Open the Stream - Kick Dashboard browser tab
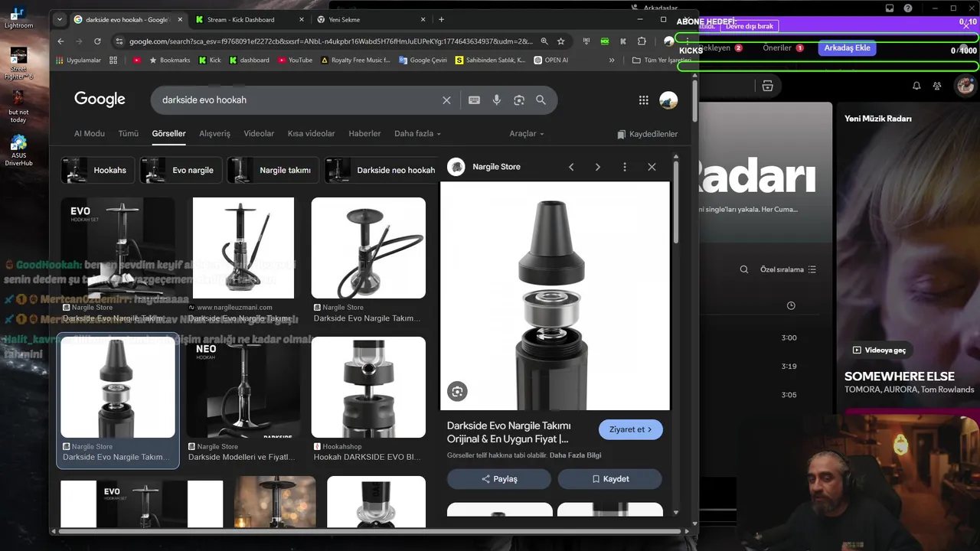Screen dimensions: 980x551 [x=249, y=19]
